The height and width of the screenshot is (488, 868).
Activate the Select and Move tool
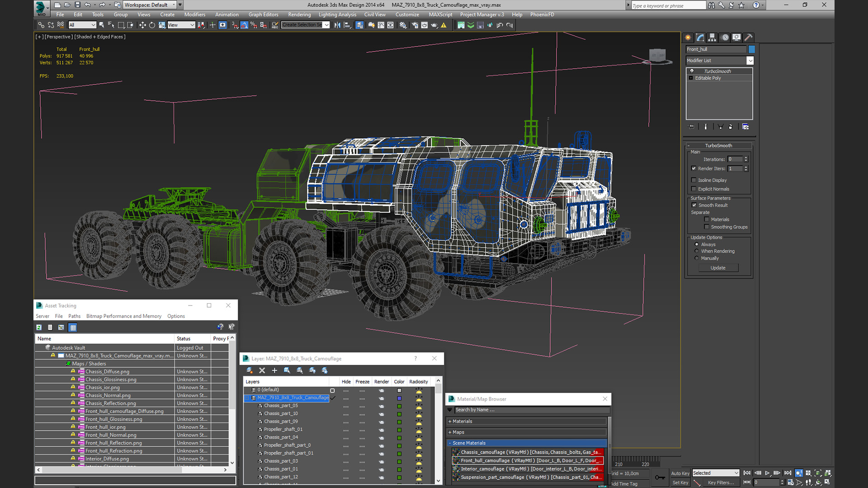142,25
